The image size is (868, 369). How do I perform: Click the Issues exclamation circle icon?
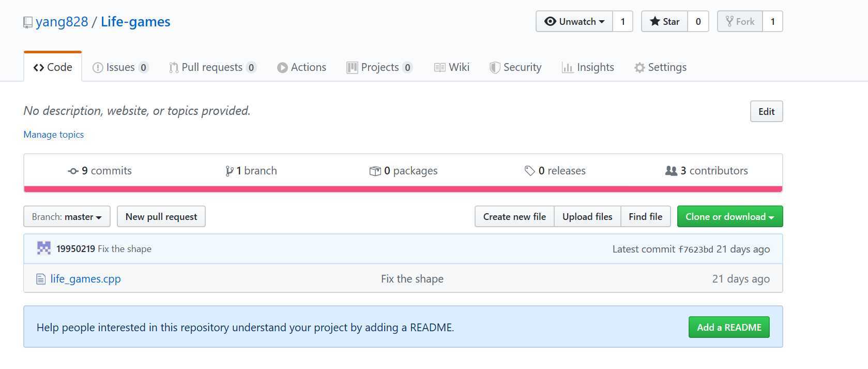tap(98, 68)
